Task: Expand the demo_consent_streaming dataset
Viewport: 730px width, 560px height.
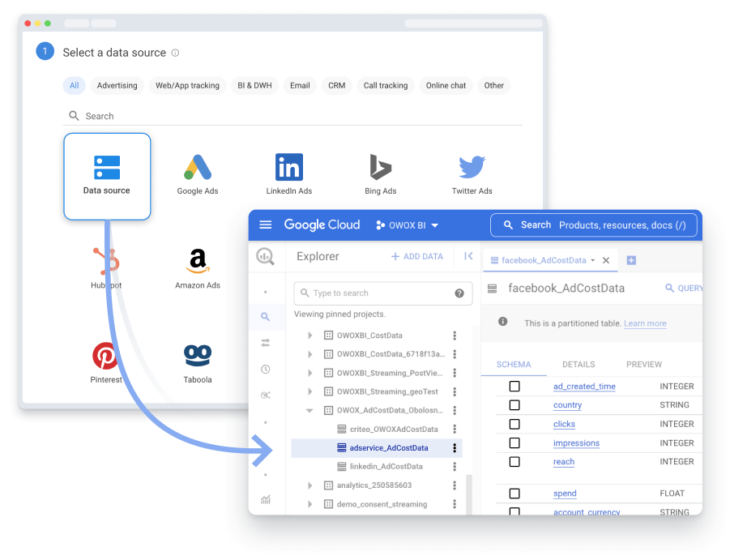Action: tap(310, 504)
